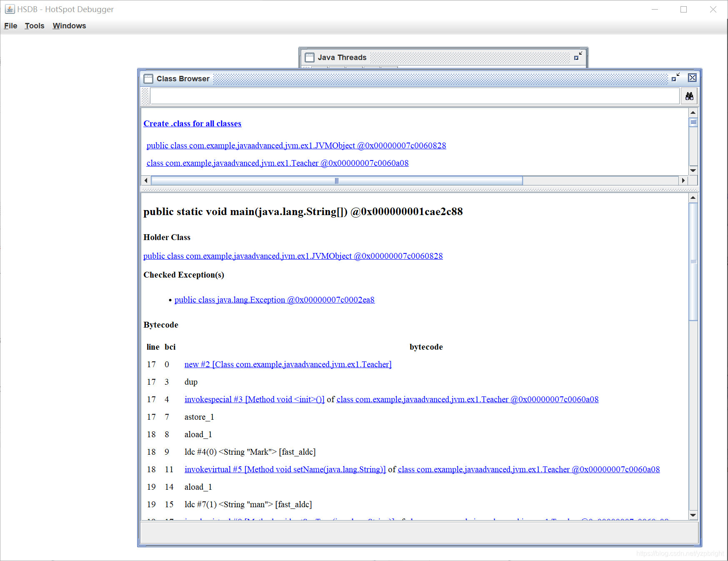Click the right arrow of the horizontal scrollbar
728x561 pixels.
click(x=683, y=180)
